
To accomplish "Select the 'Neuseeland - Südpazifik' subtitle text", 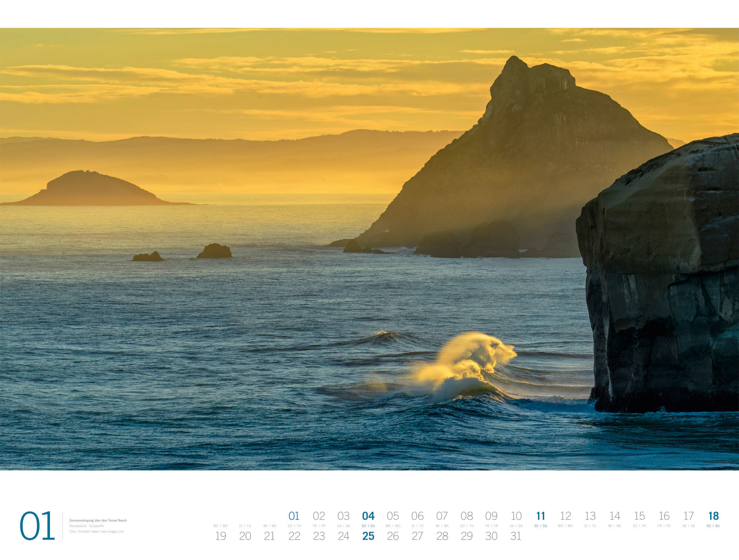I will (x=86, y=526).
